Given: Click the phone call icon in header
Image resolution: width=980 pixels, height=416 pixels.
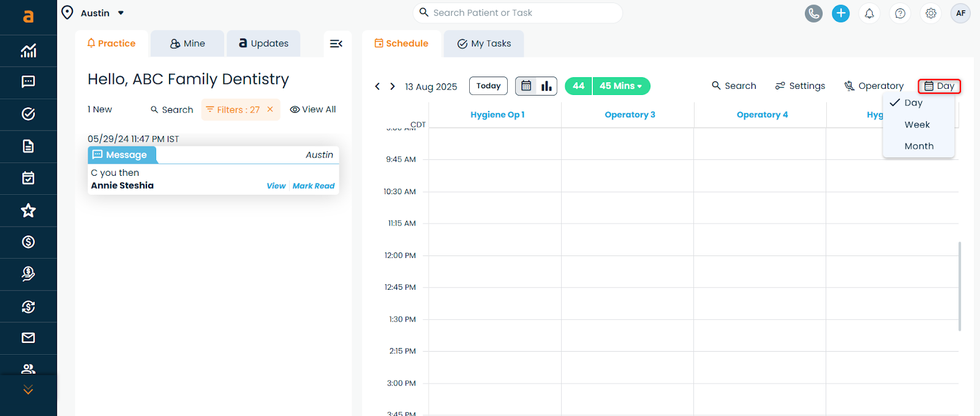Looking at the screenshot, I should coord(813,13).
